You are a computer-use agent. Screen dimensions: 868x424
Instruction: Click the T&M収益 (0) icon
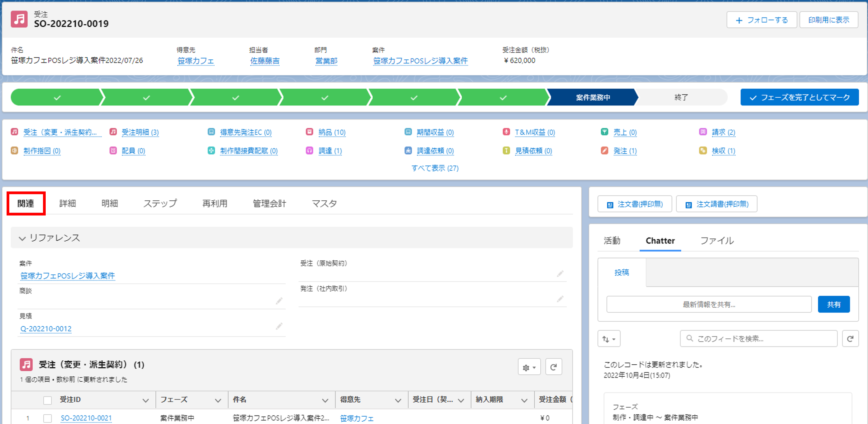point(506,132)
